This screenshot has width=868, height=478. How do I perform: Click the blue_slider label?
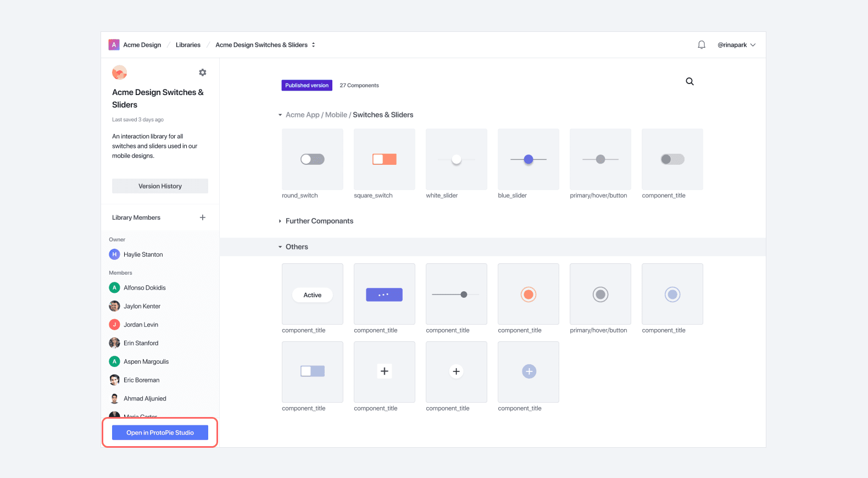coord(513,196)
